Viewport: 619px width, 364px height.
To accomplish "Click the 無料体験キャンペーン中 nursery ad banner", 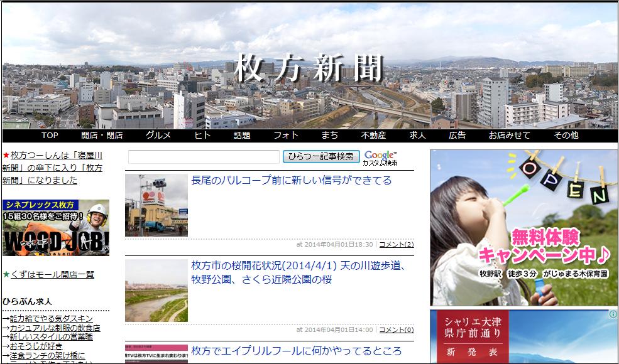I will (524, 228).
